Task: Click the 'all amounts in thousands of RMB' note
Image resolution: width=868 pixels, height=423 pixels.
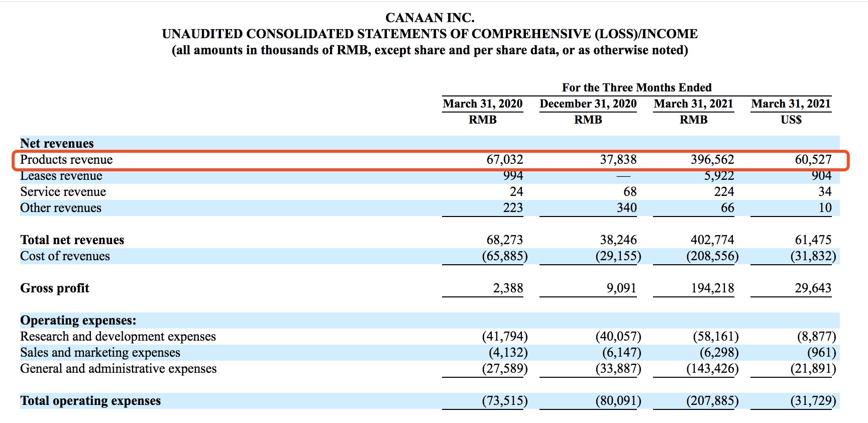Action: (x=429, y=50)
